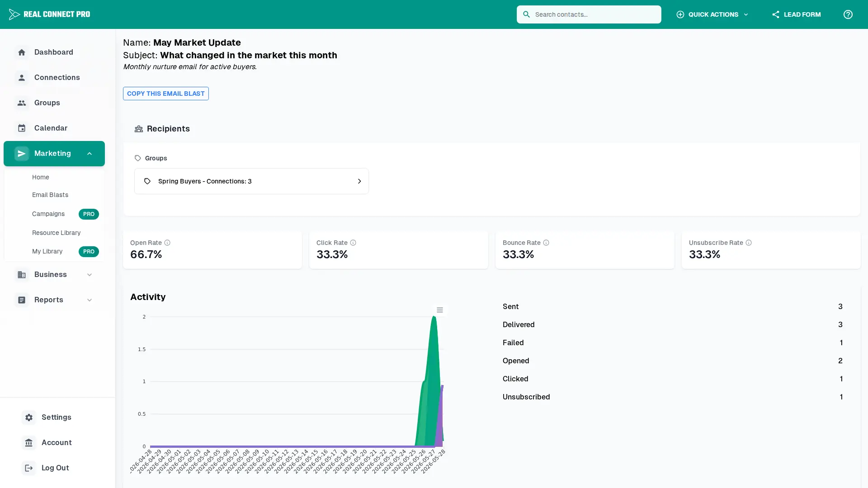Click the Click Rate info icon
The image size is (868, 488).
[353, 243]
